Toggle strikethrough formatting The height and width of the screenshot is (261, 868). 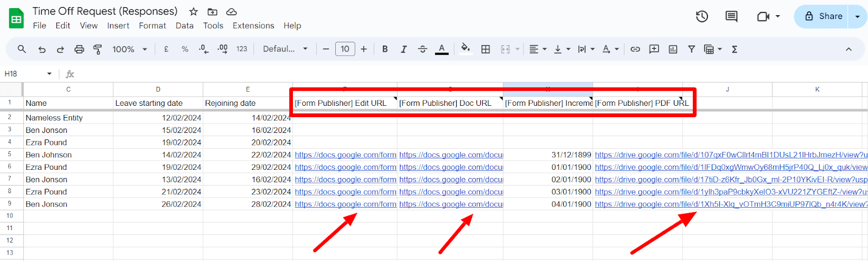pyautogui.click(x=423, y=49)
